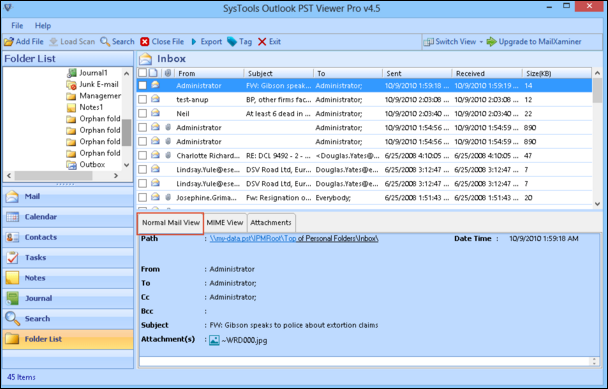Select the 'BP, other firms fac...' subject cell
The height and width of the screenshot is (389, 608).
tap(278, 100)
